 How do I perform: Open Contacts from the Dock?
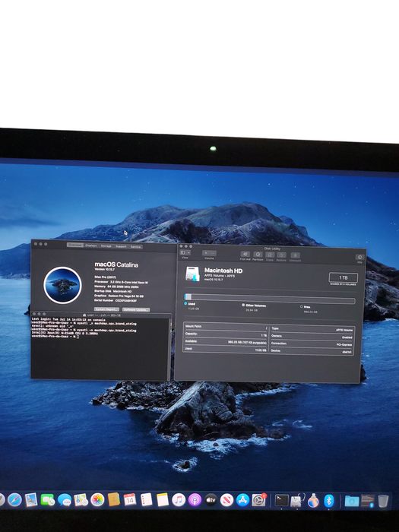(114, 500)
